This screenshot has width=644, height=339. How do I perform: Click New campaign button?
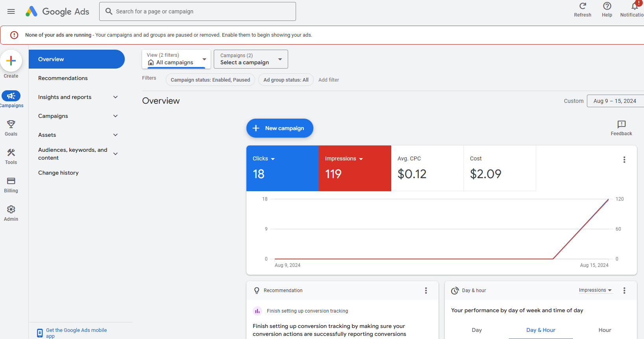280,128
